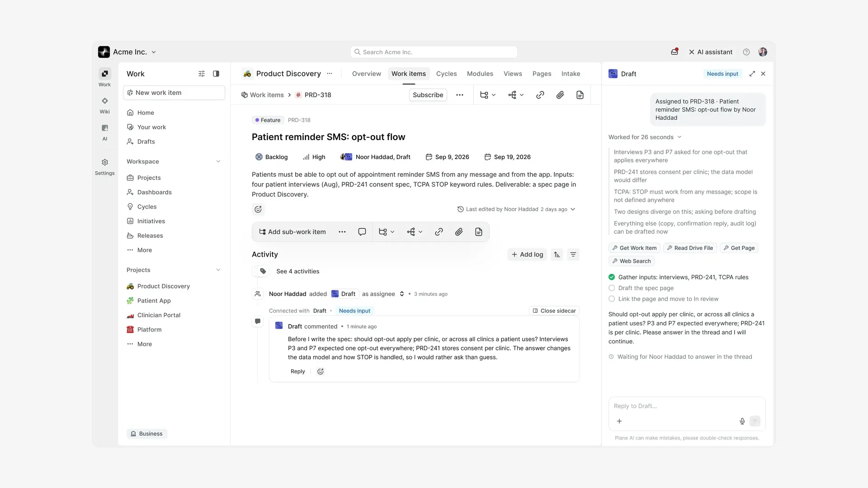The width and height of the screenshot is (868, 488).
Task: Expand 'Worked for 26 seconds' details
Action: 645,137
